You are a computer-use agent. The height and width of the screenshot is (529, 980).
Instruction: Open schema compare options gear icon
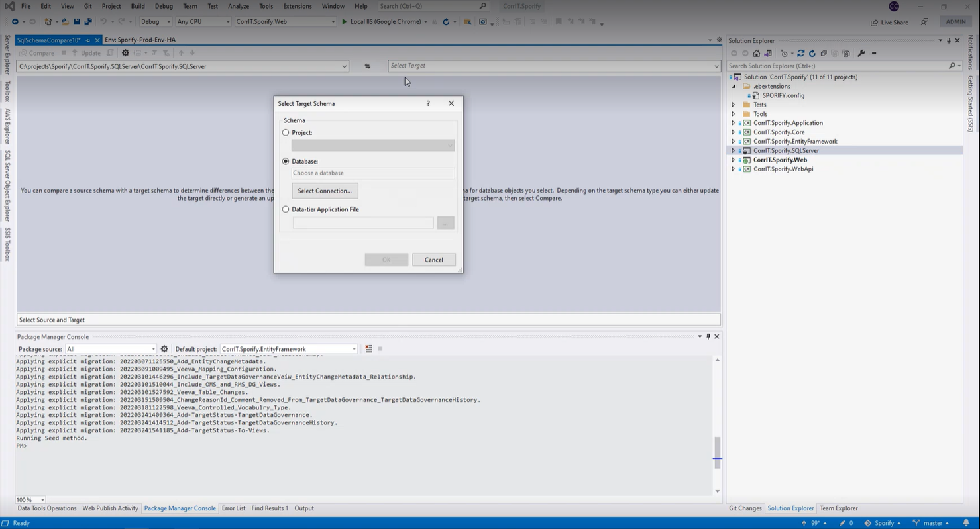(125, 53)
